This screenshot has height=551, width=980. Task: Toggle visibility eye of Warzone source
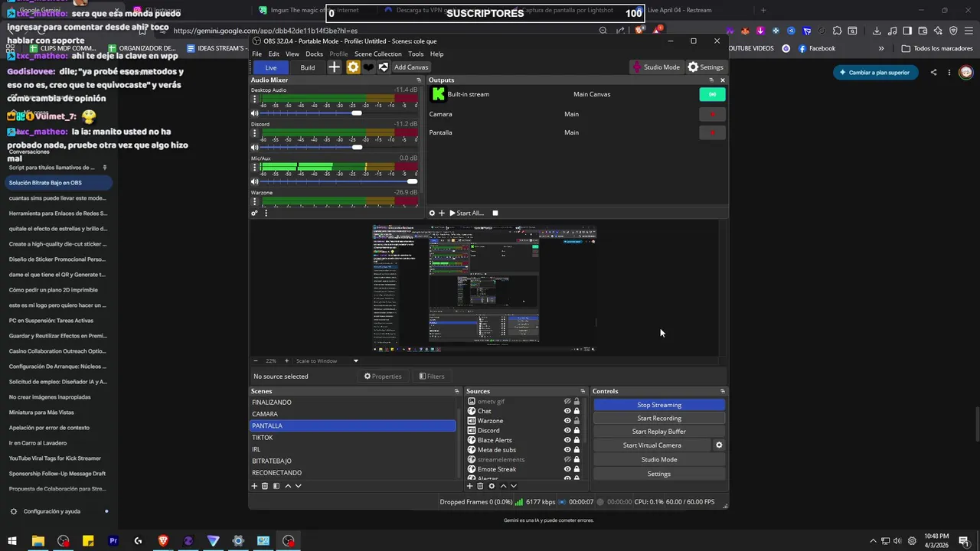point(567,421)
